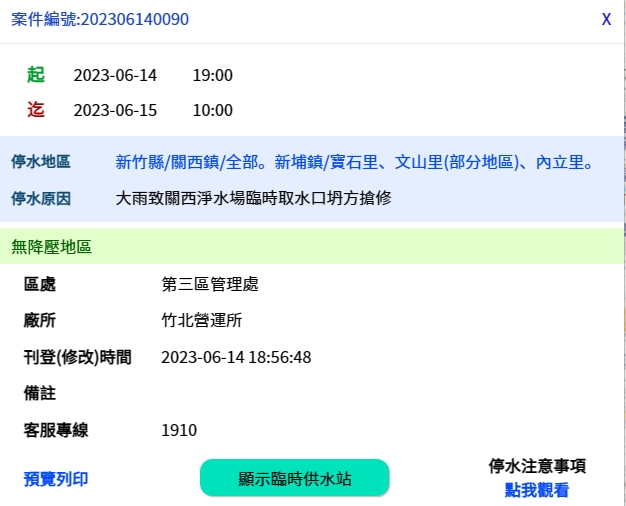Click the customer hotline number 1910
Screen dimensions: 626x506
179,430
